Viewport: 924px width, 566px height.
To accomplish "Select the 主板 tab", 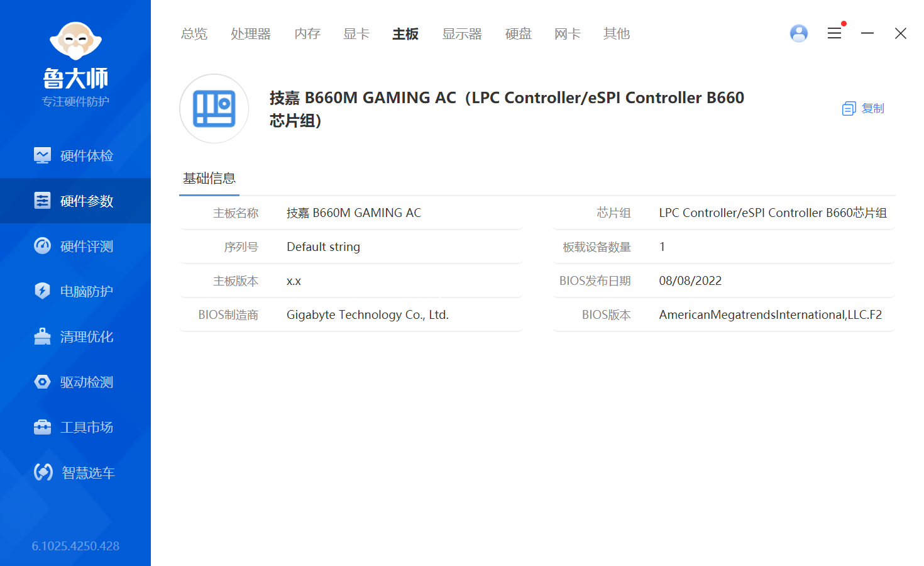I will [x=405, y=33].
